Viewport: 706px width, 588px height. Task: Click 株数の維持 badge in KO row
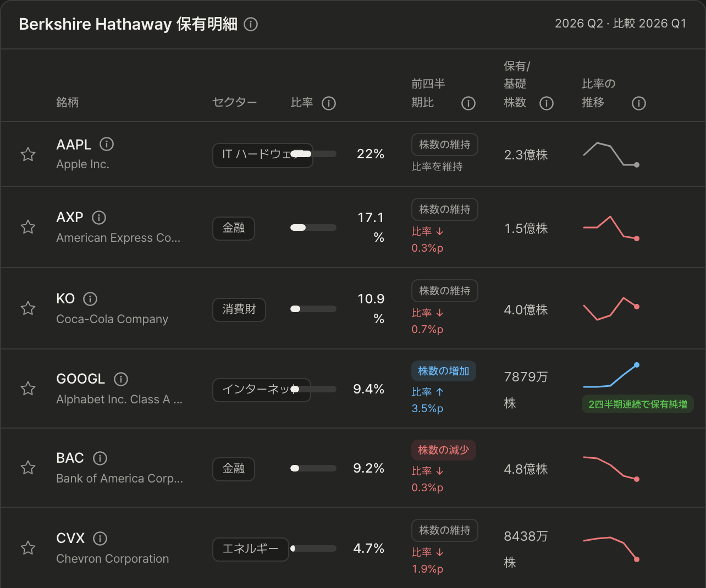coord(445,291)
